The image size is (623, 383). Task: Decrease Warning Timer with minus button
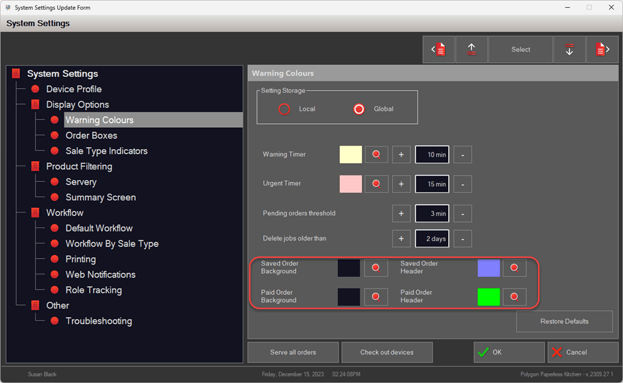462,155
